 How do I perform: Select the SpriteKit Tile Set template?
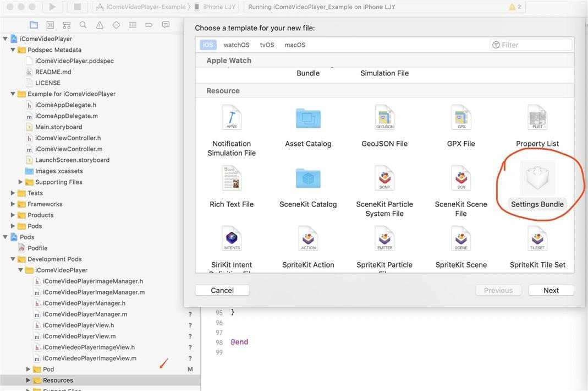pyautogui.click(x=537, y=247)
